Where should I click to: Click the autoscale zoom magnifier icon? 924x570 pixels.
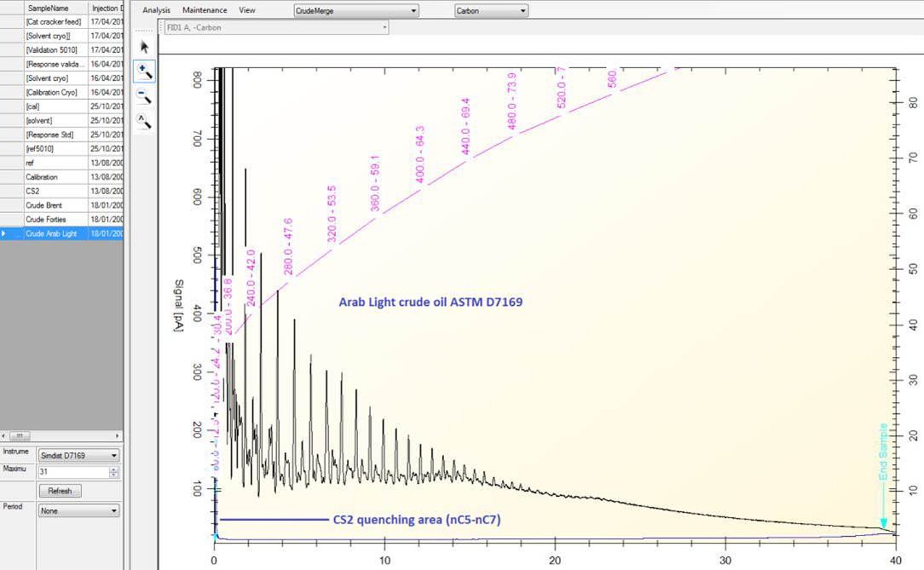(144, 121)
